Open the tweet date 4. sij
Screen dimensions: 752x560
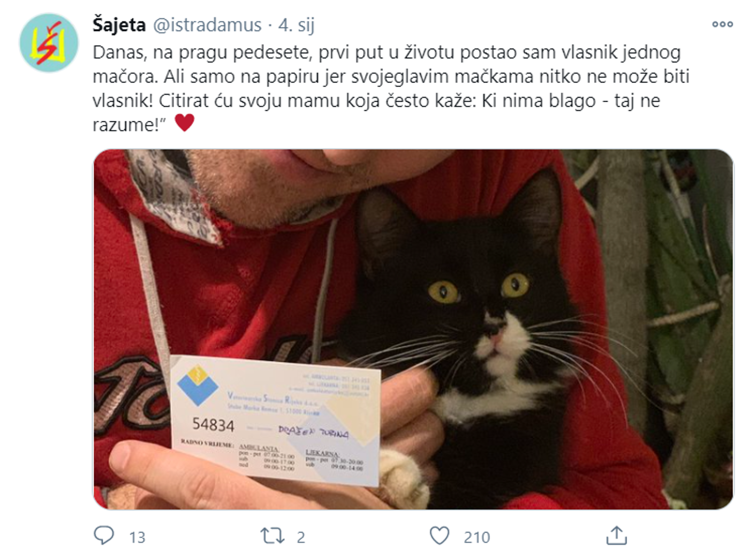click(296, 25)
